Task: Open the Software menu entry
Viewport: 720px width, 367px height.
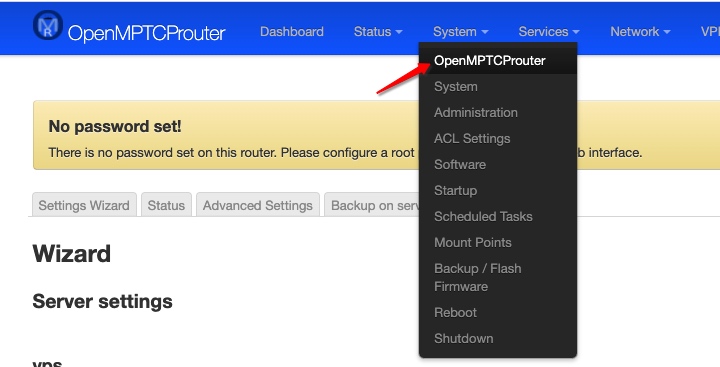Action: [498, 164]
